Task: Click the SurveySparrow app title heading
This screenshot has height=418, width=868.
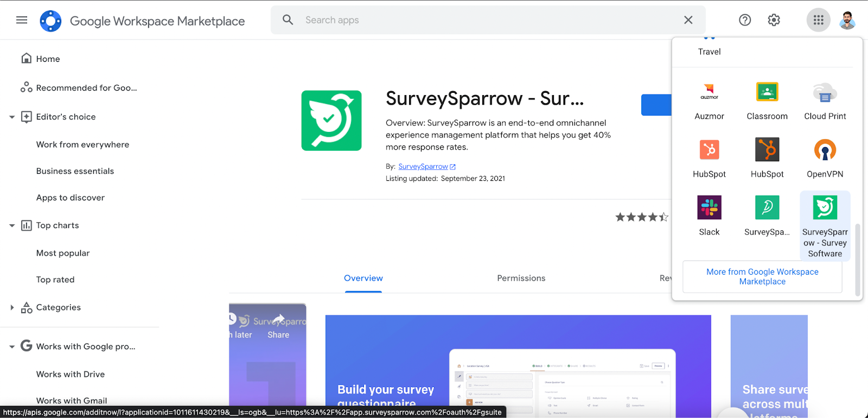Action: pos(484,98)
